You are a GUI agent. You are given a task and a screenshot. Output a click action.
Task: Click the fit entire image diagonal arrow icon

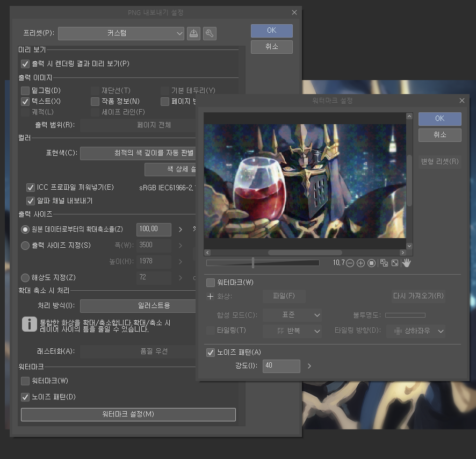pos(395,263)
